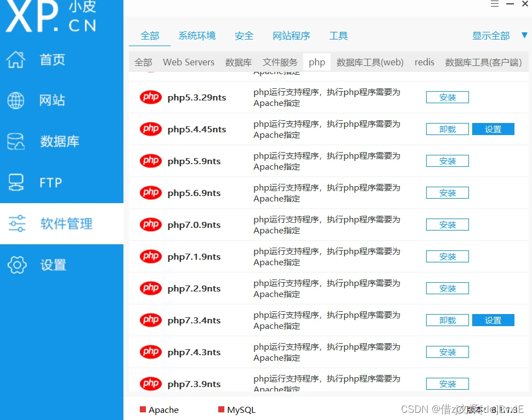Open settings for php5.4.45nts
The height and width of the screenshot is (420, 532).
pyautogui.click(x=493, y=129)
